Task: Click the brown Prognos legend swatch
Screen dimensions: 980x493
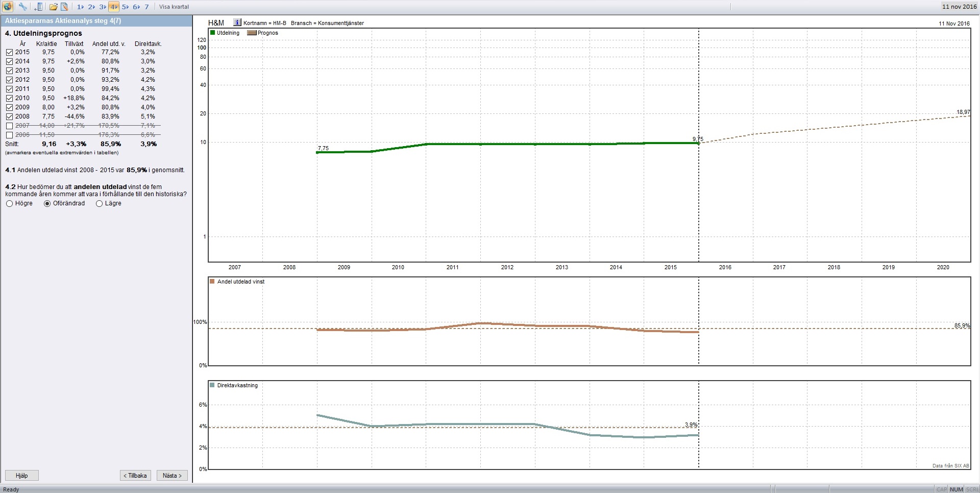Action: point(252,33)
